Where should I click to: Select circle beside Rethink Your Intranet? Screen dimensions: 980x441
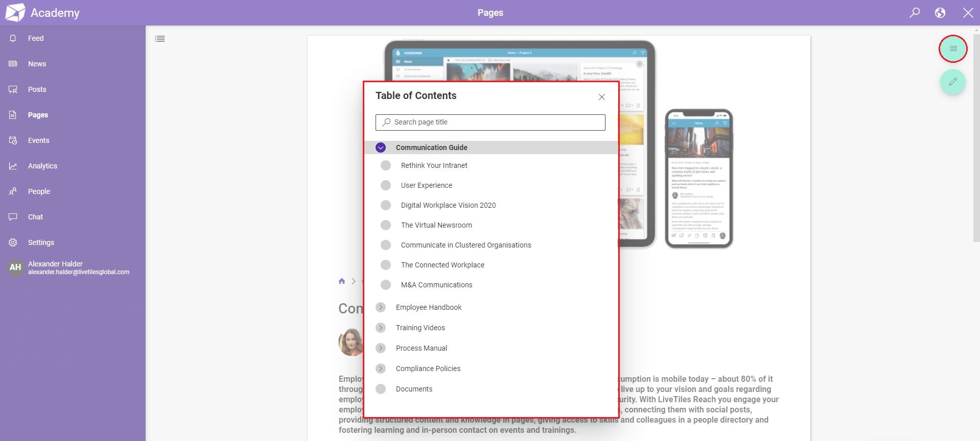(x=386, y=165)
